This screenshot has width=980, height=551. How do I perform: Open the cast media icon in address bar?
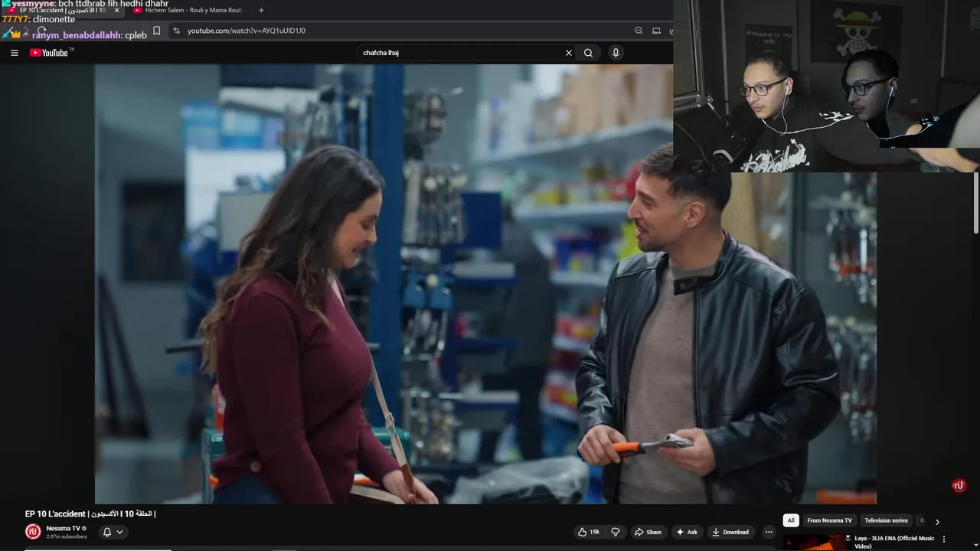656,31
